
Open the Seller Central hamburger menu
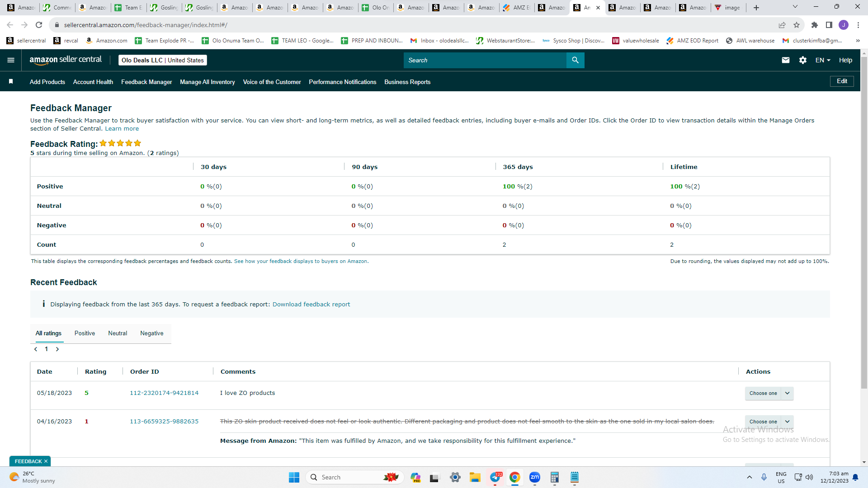click(11, 60)
